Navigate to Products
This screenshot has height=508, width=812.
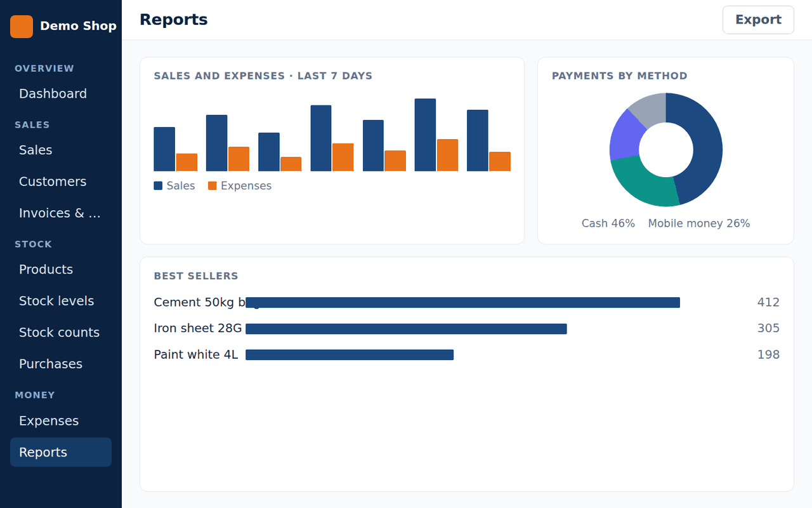61,270
